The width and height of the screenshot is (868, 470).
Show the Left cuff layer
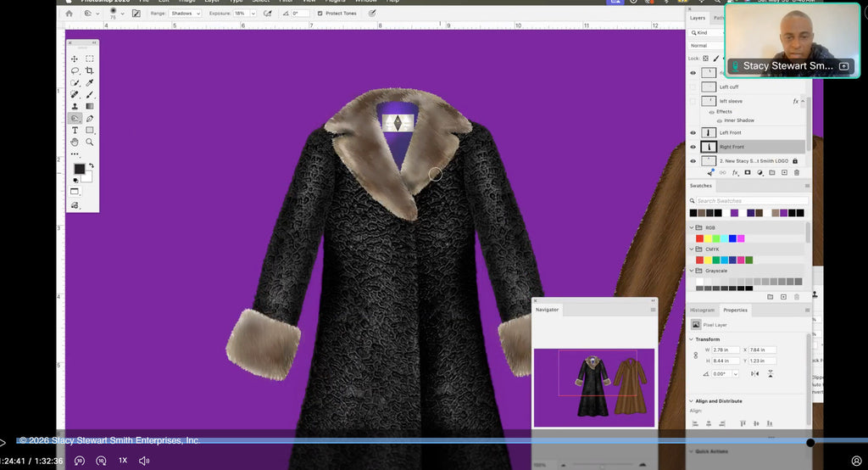tap(693, 87)
